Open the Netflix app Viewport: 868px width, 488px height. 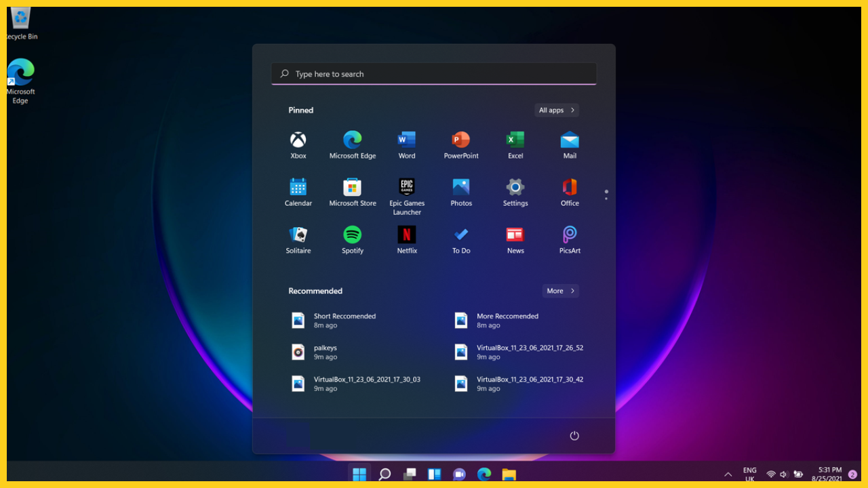[407, 241]
